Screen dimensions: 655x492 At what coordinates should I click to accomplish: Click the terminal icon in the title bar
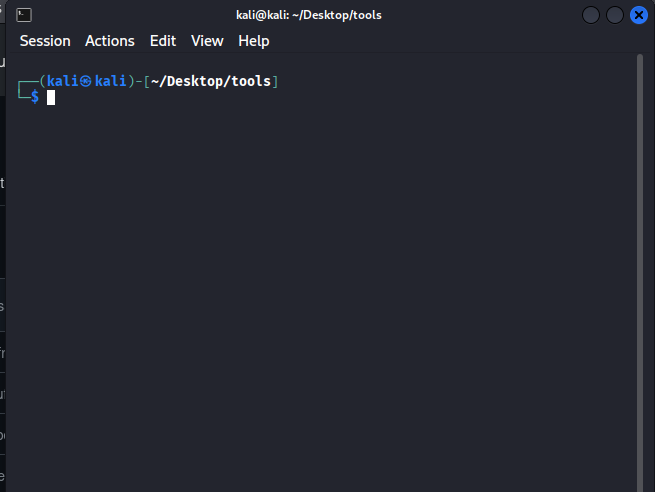[24, 15]
